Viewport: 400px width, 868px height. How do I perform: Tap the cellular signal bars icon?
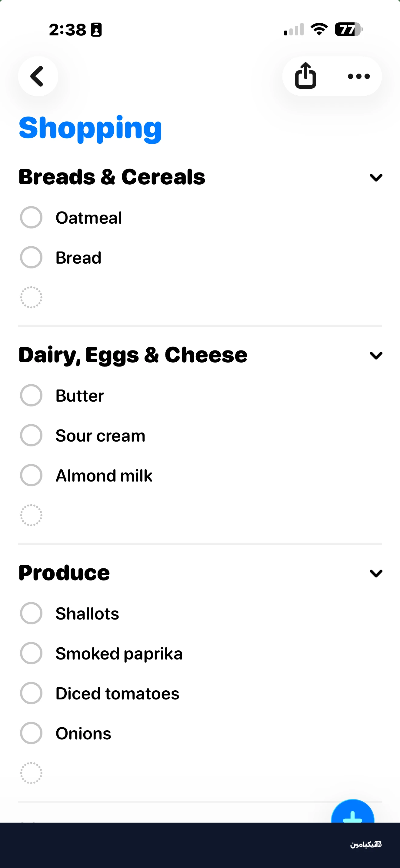(293, 30)
